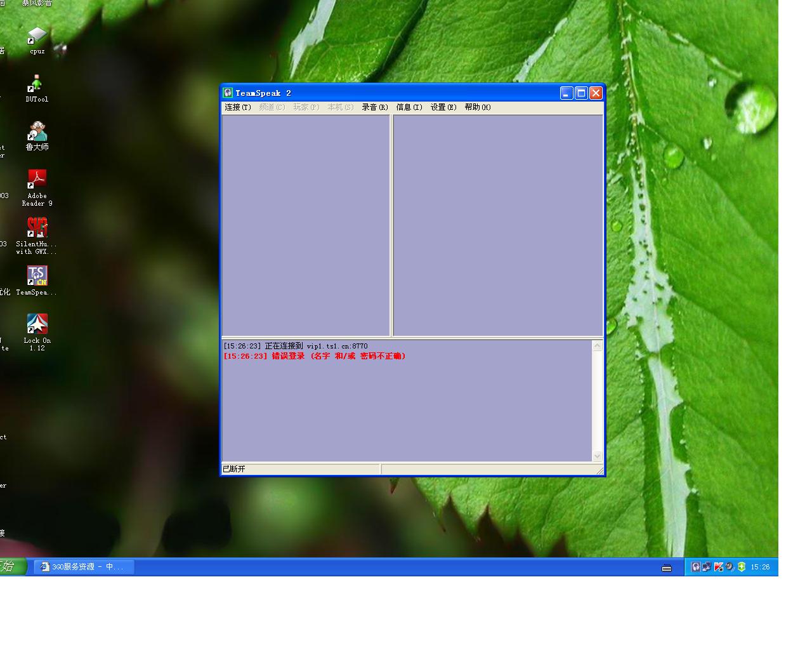Maximize the TeamSpeak 2 window
Image resolution: width=812 pixels, height=650 pixels.
[x=581, y=93]
